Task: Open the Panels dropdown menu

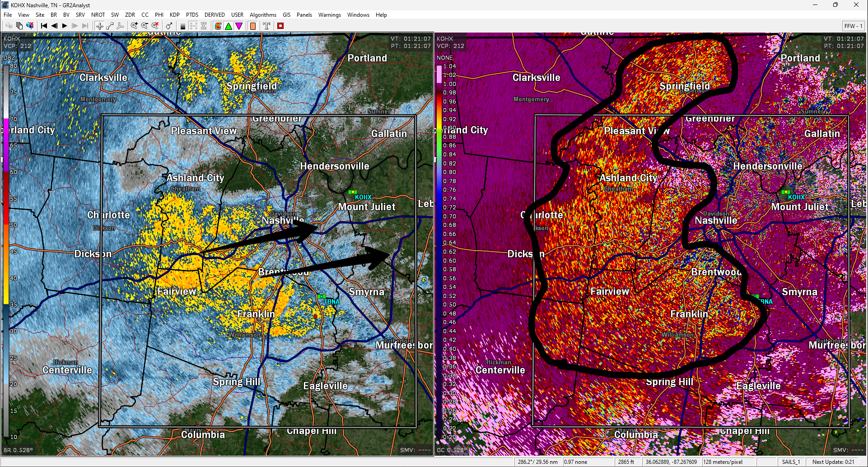Action: [304, 15]
